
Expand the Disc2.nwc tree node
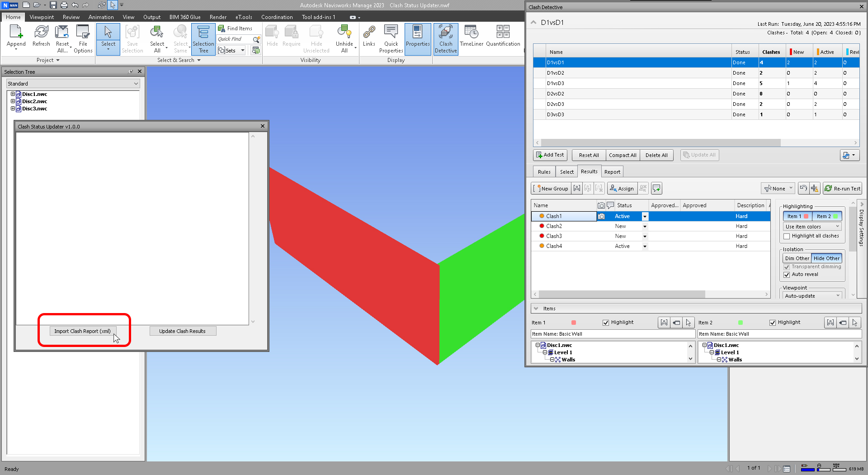coord(13,101)
